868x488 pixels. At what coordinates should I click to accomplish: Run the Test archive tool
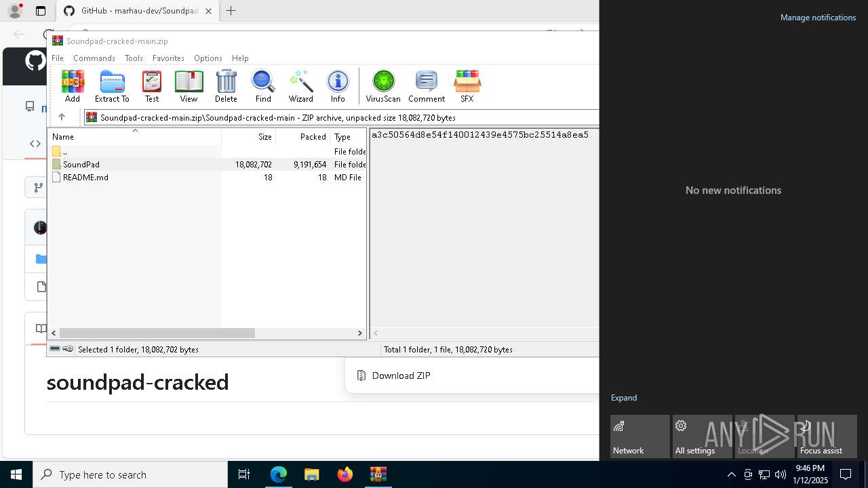click(x=152, y=86)
